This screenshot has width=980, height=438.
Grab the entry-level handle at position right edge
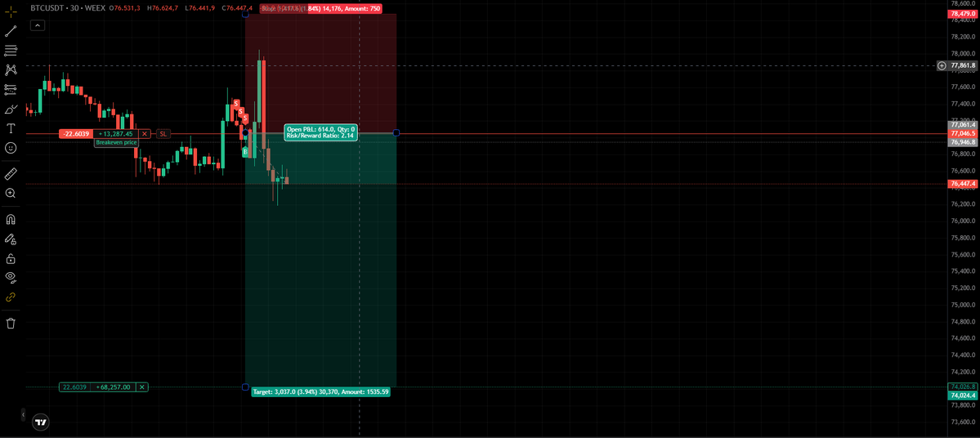pyautogui.click(x=396, y=132)
